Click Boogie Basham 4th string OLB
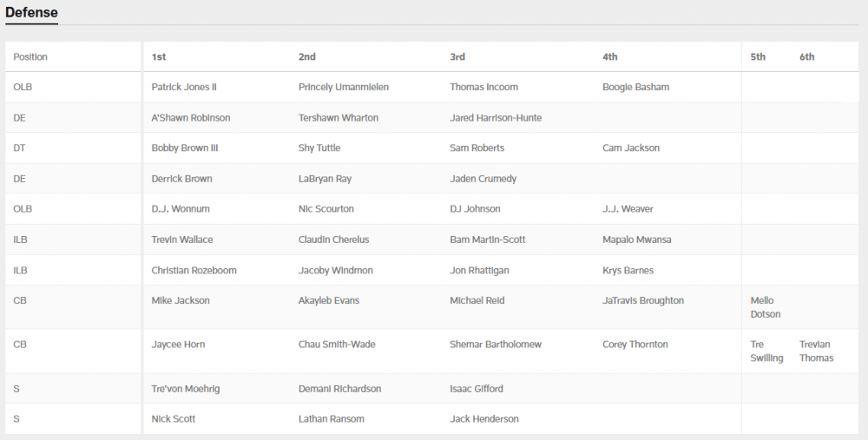The width and height of the screenshot is (868, 440). [x=635, y=87]
